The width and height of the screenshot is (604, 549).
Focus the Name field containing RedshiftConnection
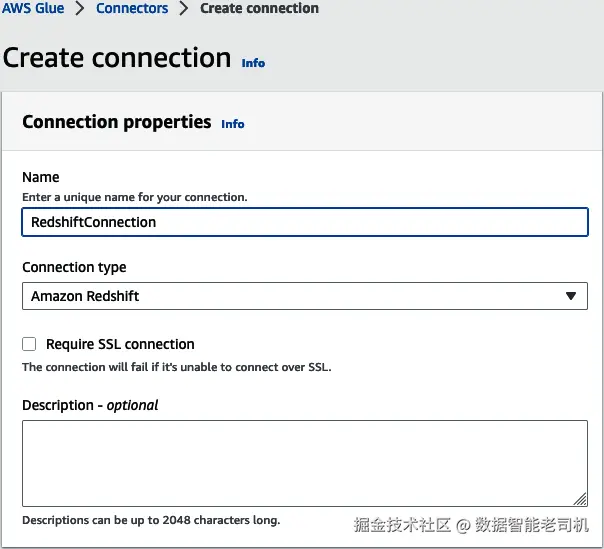pos(304,222)
